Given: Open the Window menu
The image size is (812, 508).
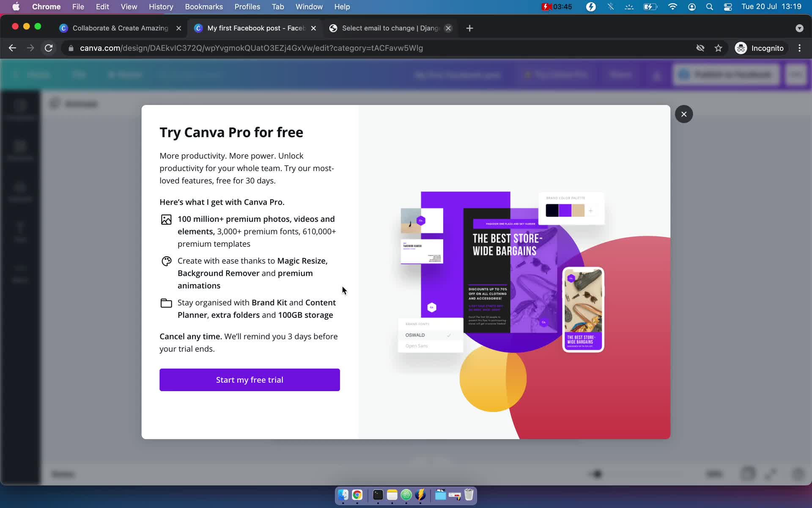Looking at the screenshot, I should pyautogui.click(x=309, y=6).
